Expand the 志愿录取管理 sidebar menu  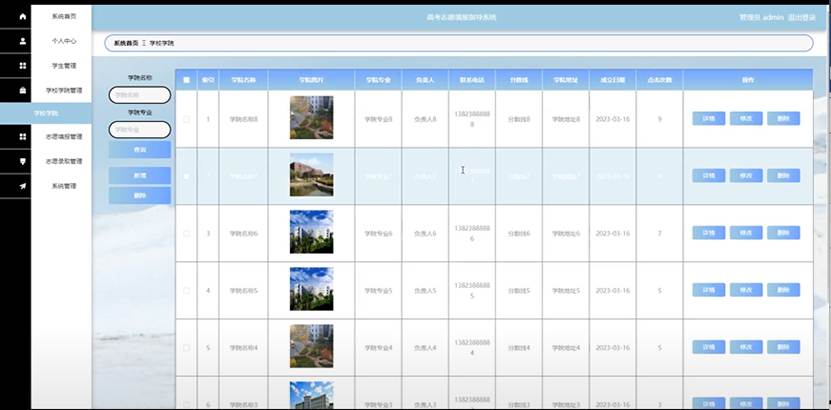tap(64, 162)
